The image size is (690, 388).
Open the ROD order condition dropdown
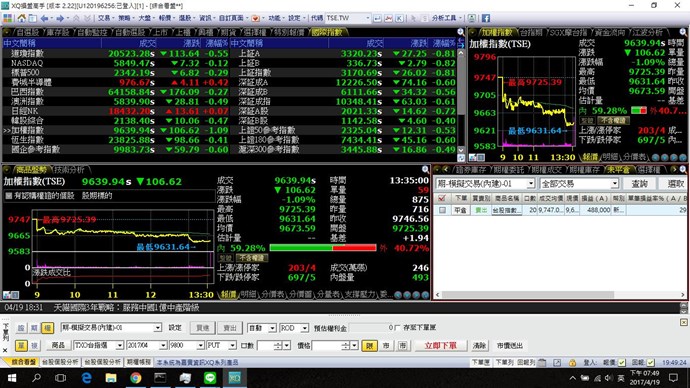305,328
